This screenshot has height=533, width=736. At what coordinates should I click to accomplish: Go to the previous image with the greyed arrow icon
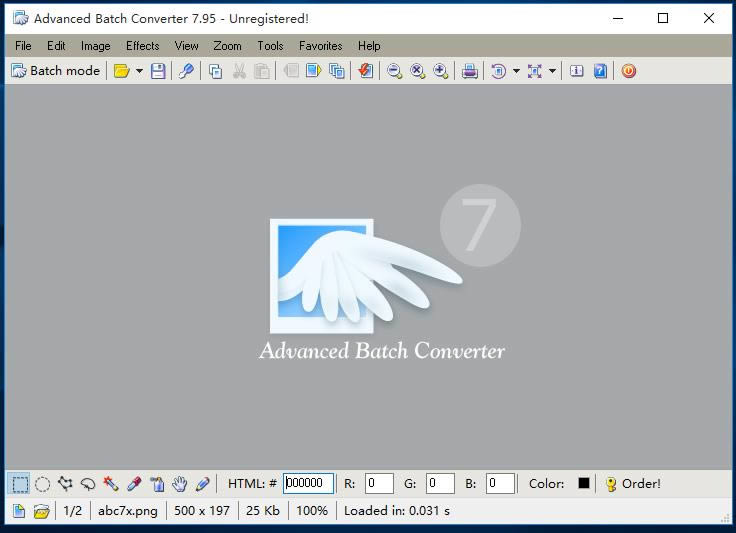pos(291,71)
